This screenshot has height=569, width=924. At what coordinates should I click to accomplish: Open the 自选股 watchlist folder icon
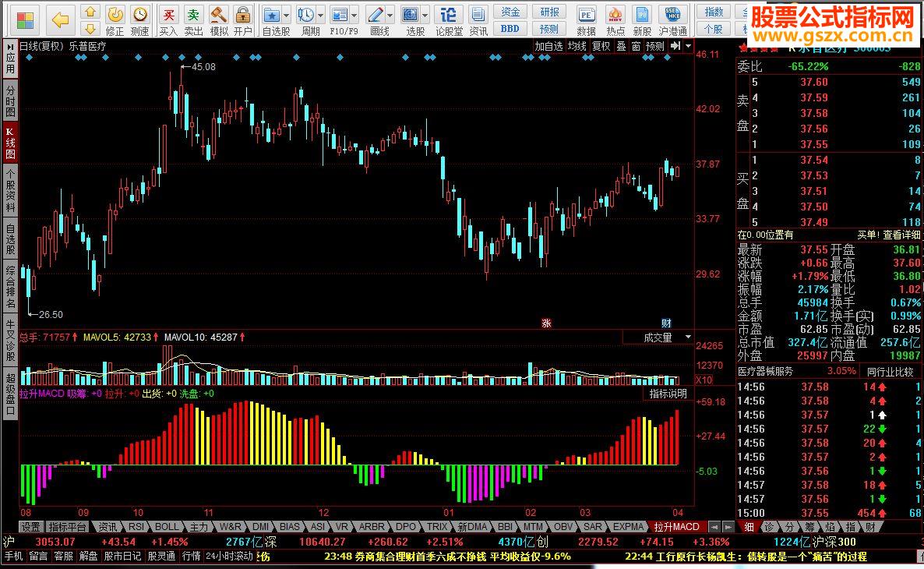(272, 15)
